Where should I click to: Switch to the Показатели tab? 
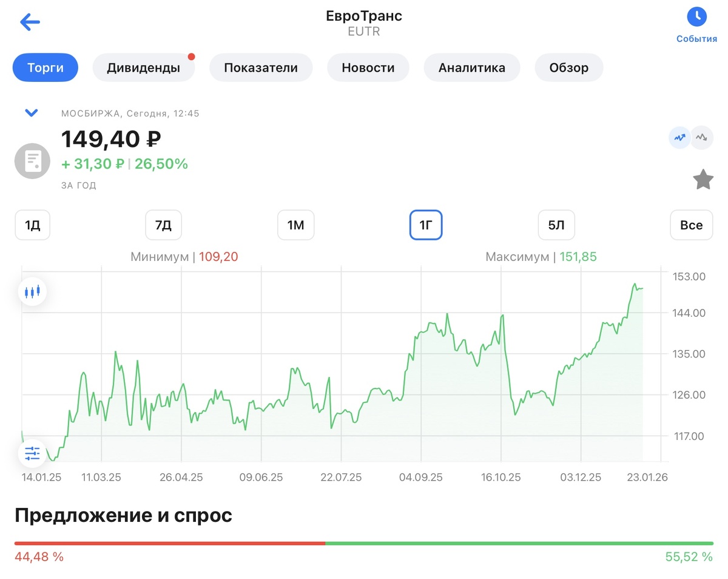click(x=261, y=67)
